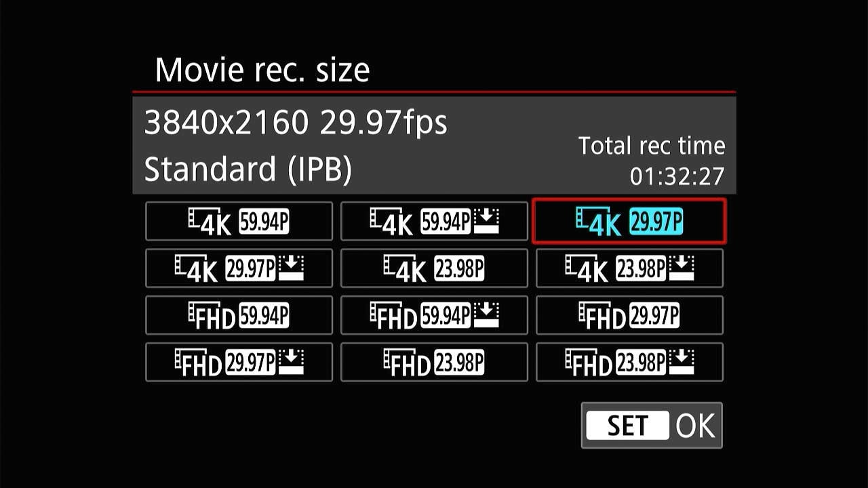Select 4K 23.98P recording option
868x488 pixels.
pyautogui.click(x=434, y=268)
